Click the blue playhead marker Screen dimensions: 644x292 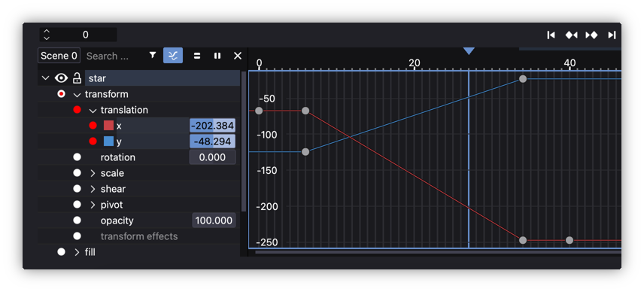point(469,51)
